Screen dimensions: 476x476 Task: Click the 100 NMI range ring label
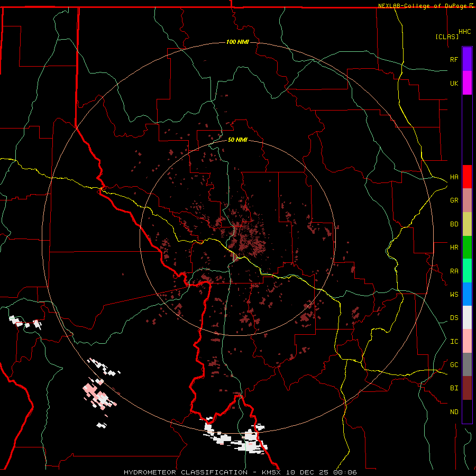[x=237, y=42]
